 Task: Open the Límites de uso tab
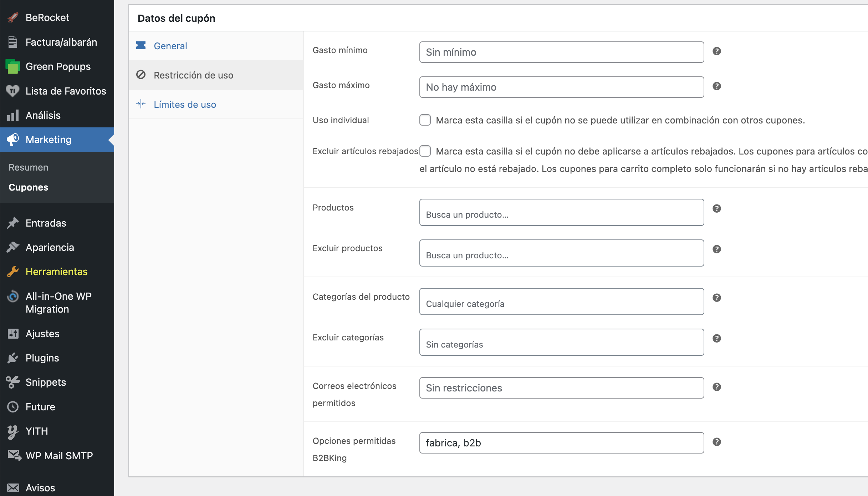pyautogui.click(x=216, y=104)
